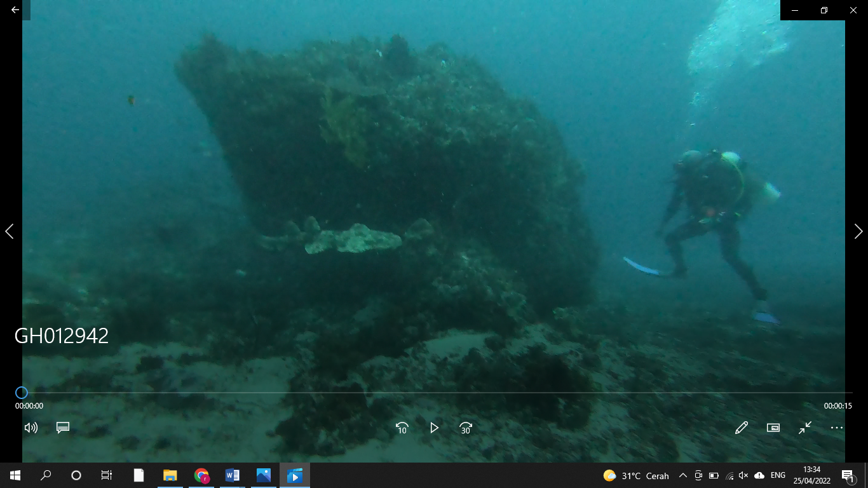This screenshot has height=488, width=868.
Task: Open the weather widget showing 31°C Cerah
Action: [x=636, y=475]
